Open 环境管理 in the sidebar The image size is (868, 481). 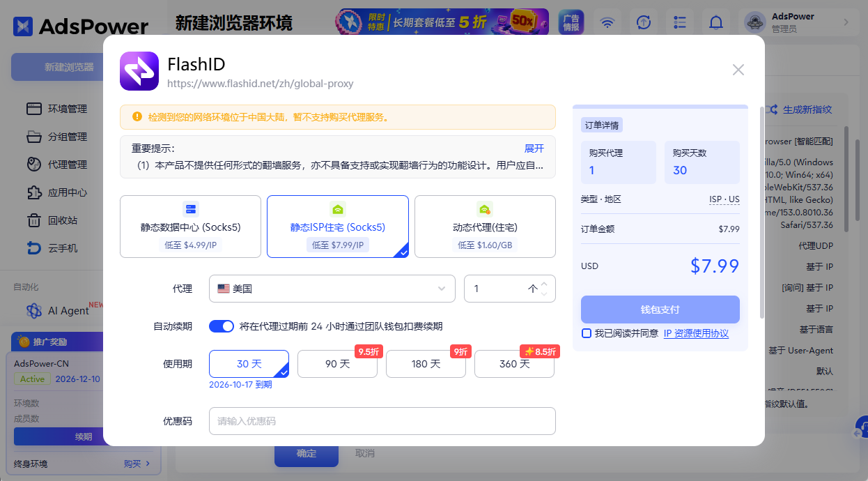tap(68, 109)
